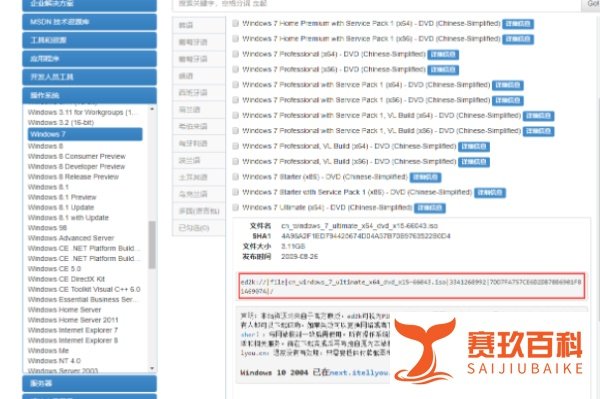
Task: Open details for Windows 7 Starter (x86)
Action: click(x=426, y=177)
